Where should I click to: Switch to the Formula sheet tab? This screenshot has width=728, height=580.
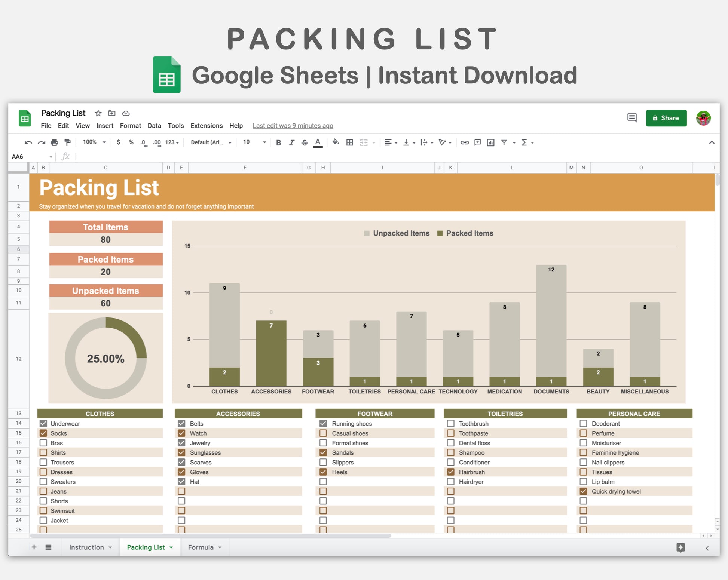[201, 547]
